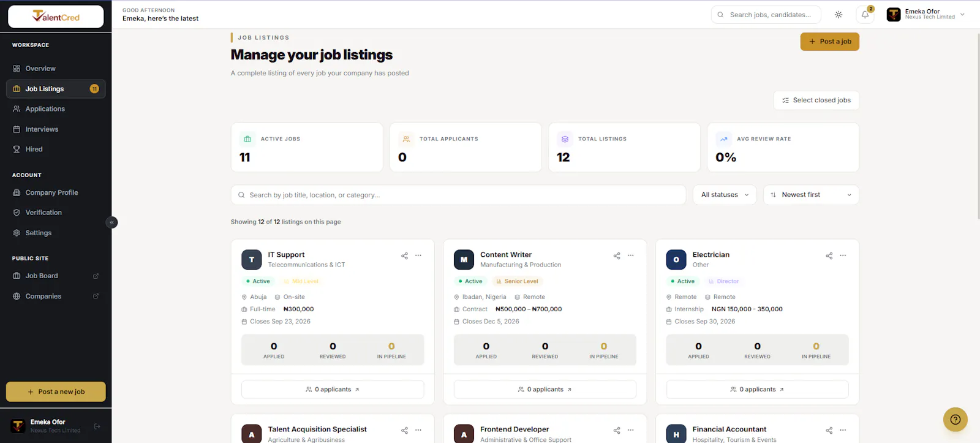The width and height of the screenshot is (980, 443).
Task: Share the Financial Accountant job
Action: coord(829,430)
